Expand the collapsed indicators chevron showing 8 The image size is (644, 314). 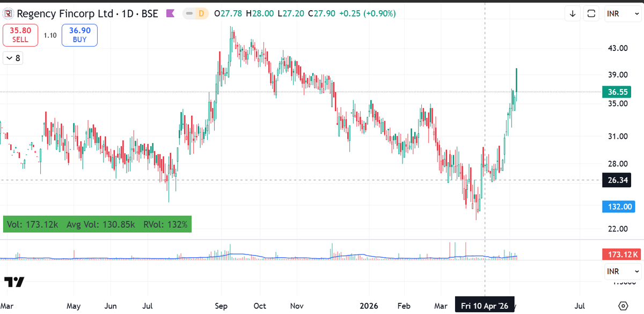coord(13,58)
